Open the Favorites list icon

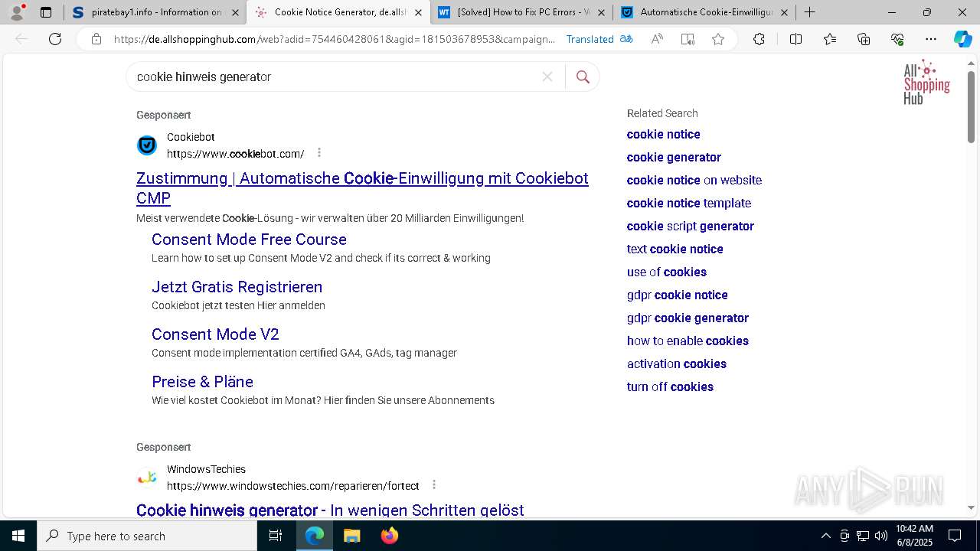(x=830, y=39)
